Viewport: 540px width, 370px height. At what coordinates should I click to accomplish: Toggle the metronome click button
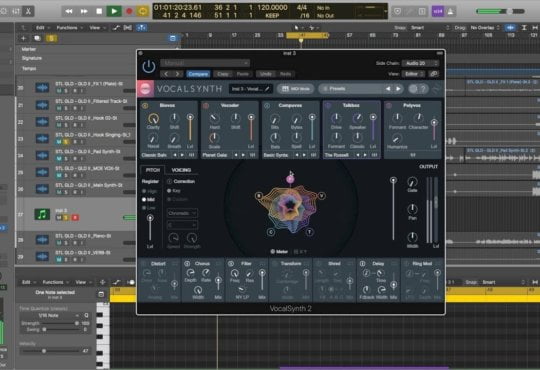450,11
